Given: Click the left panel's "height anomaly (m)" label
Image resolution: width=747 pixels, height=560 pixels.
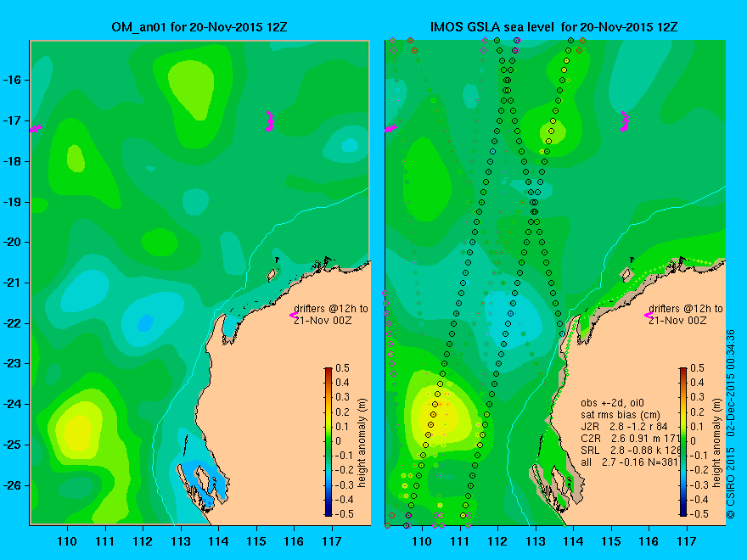Looking at the screenshot, I should (362, 443).
